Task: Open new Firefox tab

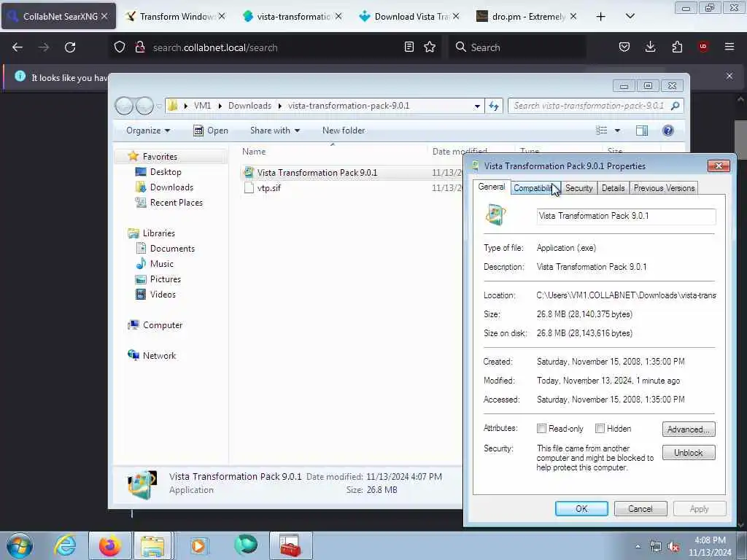Action: (x=601, y=17)
